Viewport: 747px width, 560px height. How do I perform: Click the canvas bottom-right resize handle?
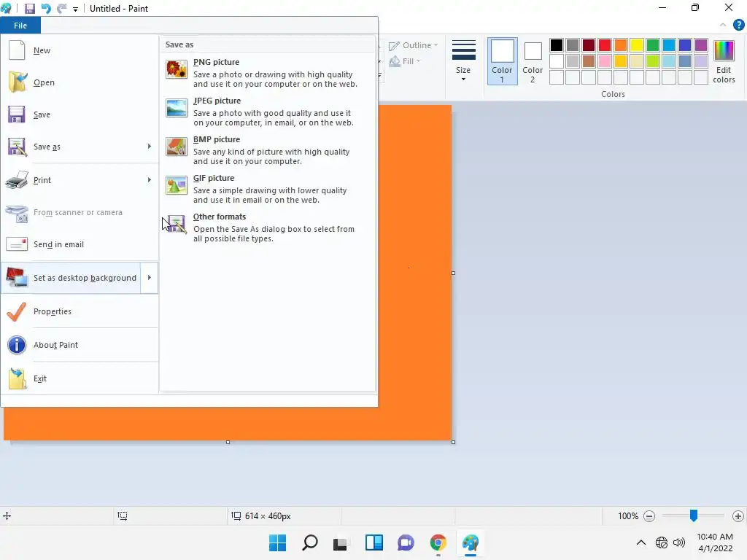coord(453,442)
